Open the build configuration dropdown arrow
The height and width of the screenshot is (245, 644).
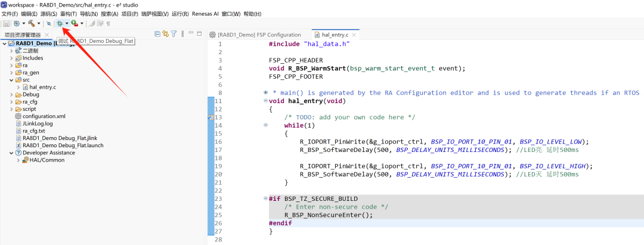click(24, 24)
